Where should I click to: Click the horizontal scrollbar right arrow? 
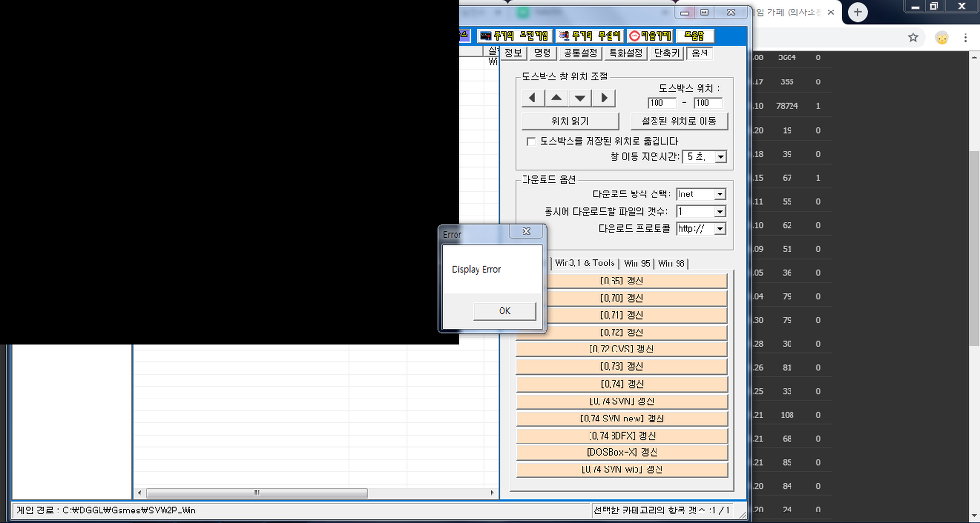[492, 493]
